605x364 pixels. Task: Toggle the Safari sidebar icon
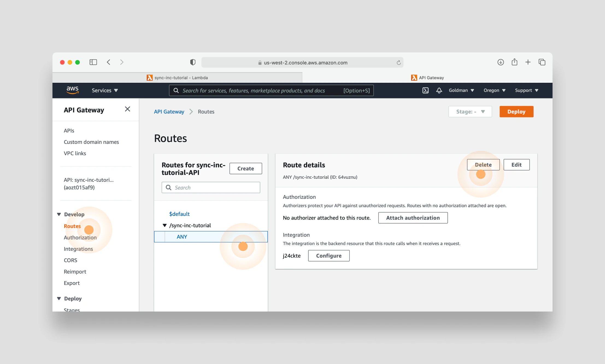coord(93,62)
